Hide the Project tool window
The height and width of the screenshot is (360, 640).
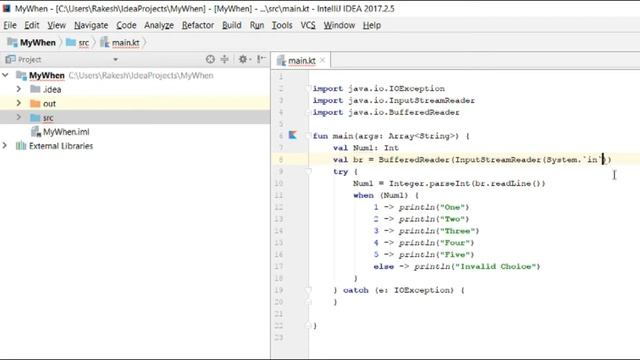(261, 60)
